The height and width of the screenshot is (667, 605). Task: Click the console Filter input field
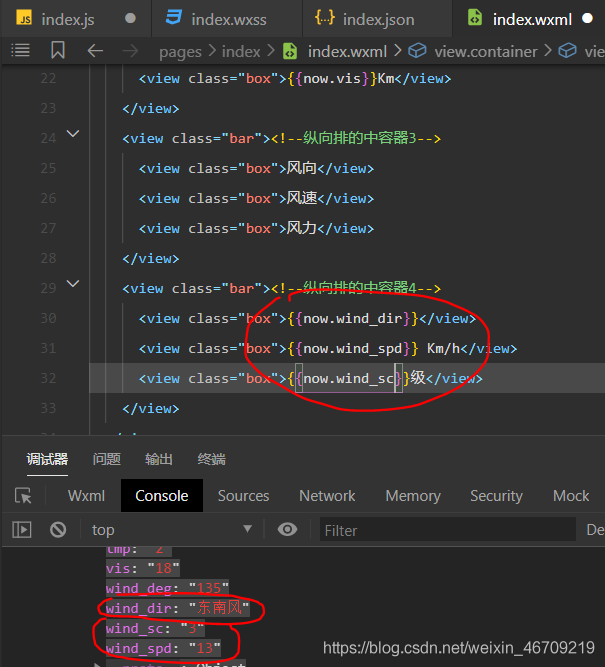point(448,530)
